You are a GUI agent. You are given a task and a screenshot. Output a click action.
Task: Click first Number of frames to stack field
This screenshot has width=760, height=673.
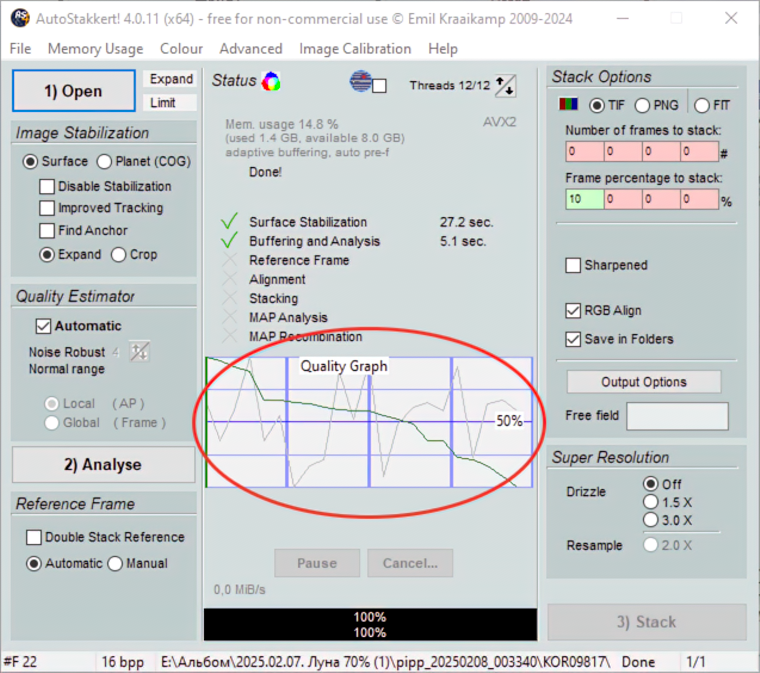point(585,152)
